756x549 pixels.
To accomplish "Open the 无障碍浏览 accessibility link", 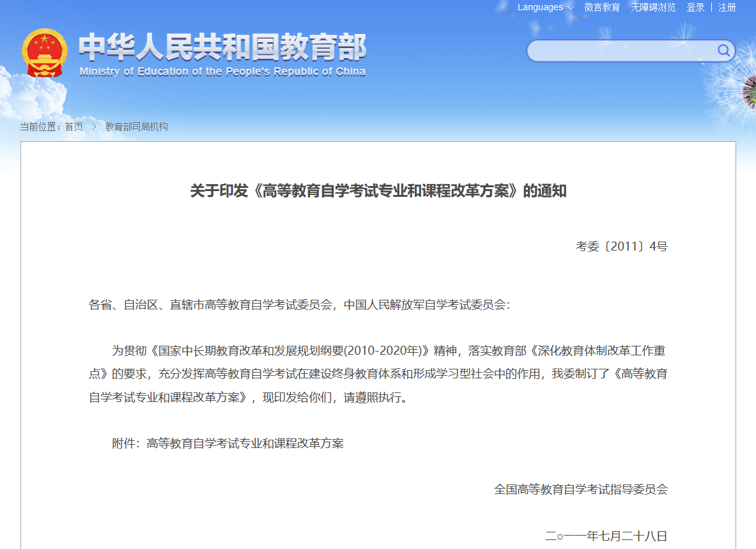I will [x=653, y=7].
